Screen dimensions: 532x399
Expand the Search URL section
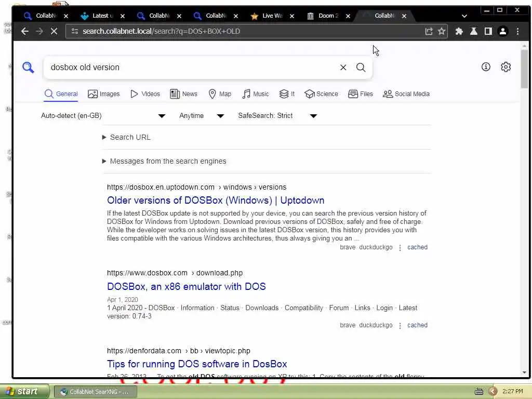tap(126, 137)
